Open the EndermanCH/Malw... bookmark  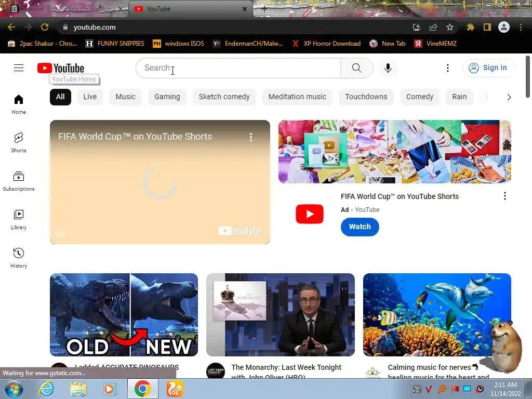[248, 44]
